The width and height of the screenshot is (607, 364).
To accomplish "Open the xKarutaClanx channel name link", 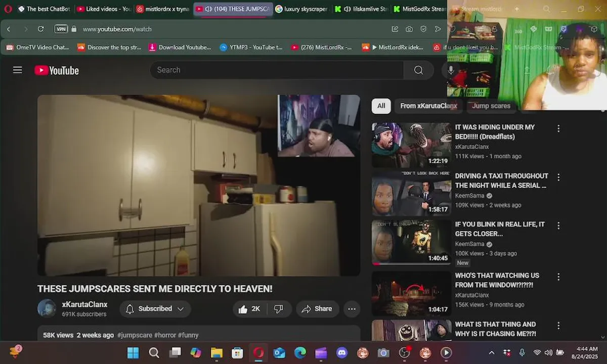I will click(x=84, y=304).
